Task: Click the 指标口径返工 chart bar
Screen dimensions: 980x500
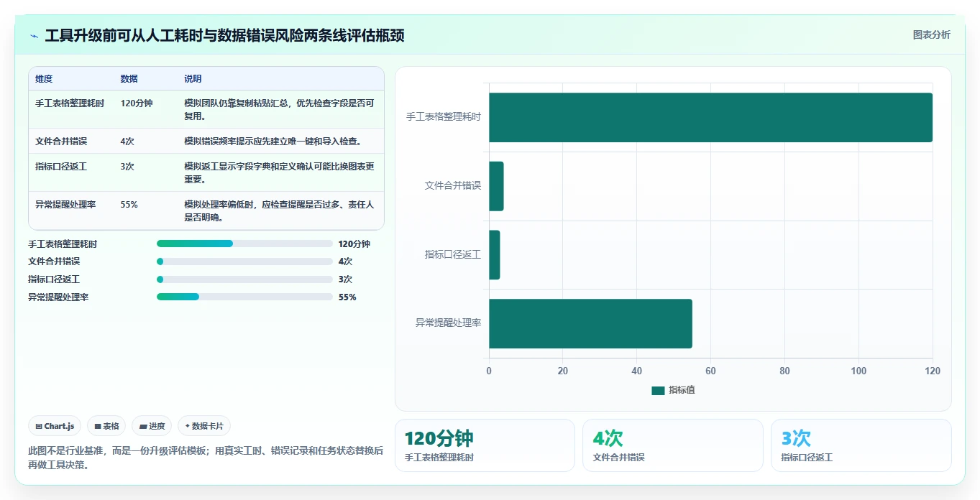Action: click(x=494, y=255)
